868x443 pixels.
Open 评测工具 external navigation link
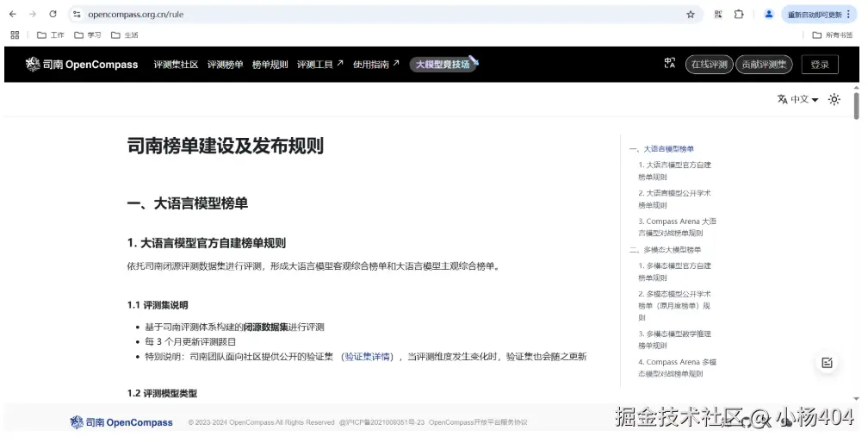(319, 65)
